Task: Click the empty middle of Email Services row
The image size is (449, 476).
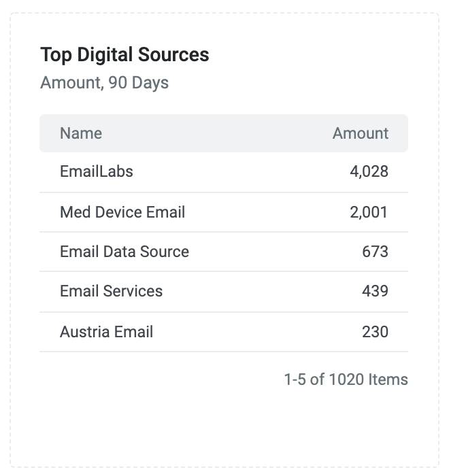Action: click(261, 292)
